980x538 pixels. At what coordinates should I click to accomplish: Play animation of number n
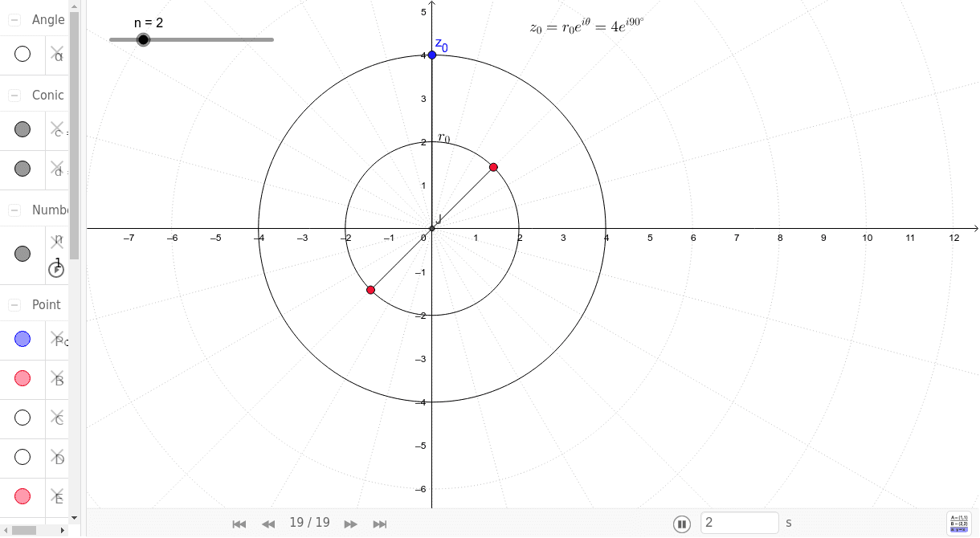coord(56,270)
